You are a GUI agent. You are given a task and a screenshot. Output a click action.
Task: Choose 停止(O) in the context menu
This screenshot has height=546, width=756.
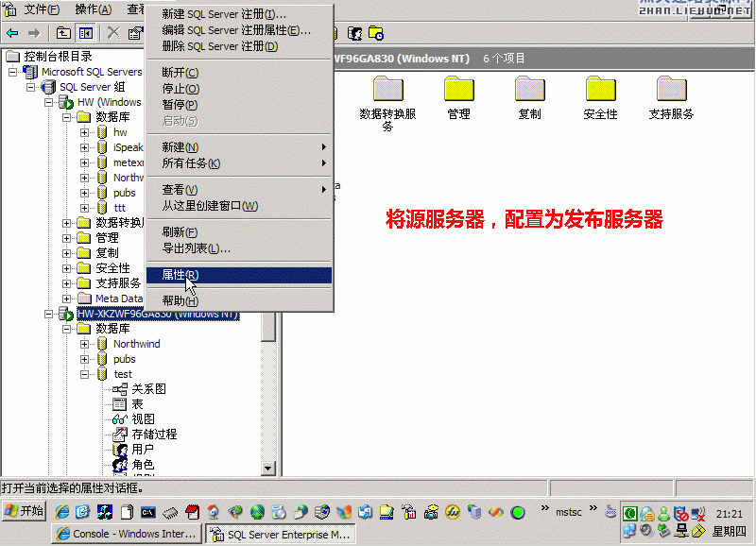239,89
